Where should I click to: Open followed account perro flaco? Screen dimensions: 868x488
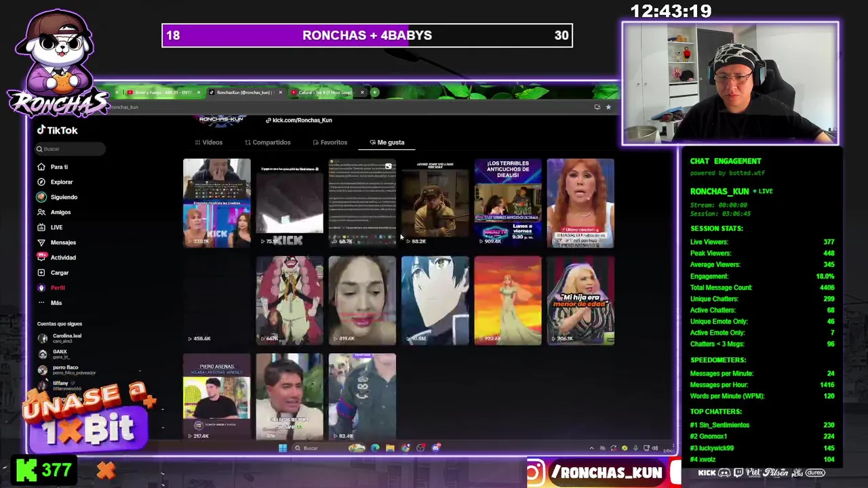pos(66,369)
